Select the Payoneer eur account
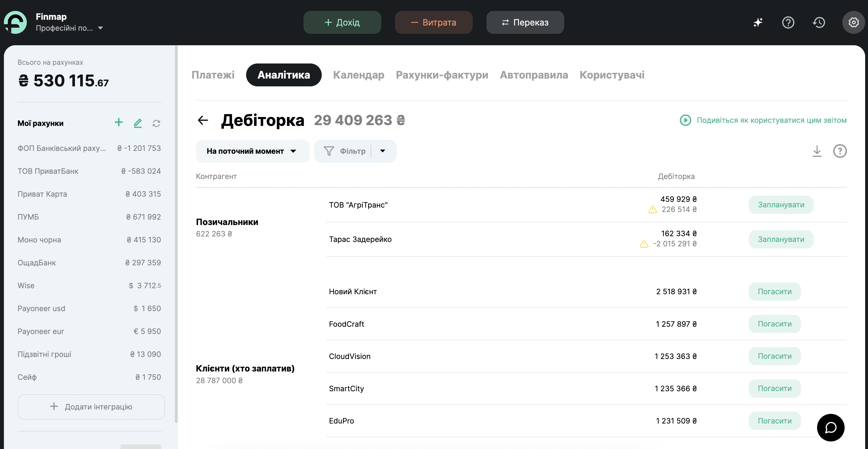The width and height of the screenshot is (868, 449). (89, 332)
